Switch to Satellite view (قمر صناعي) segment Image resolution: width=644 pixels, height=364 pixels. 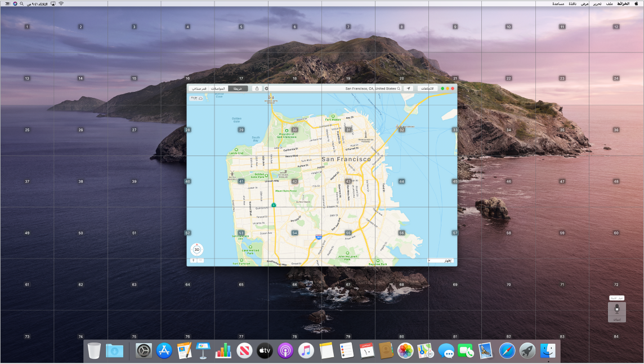199,88
